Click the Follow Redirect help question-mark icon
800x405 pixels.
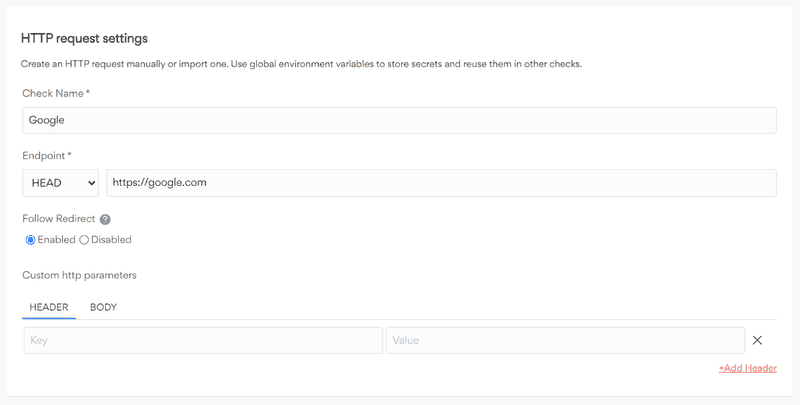click(x=105, y=219)
